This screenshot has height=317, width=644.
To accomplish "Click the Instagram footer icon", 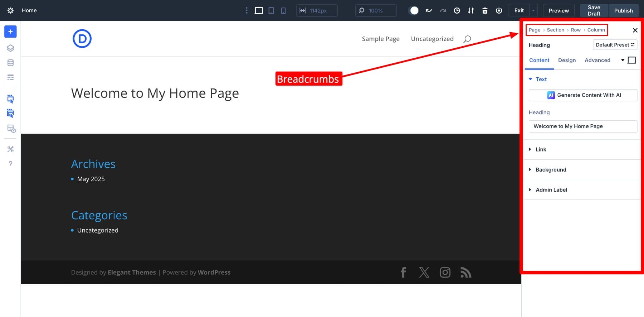I will click(x=445, y=272).
